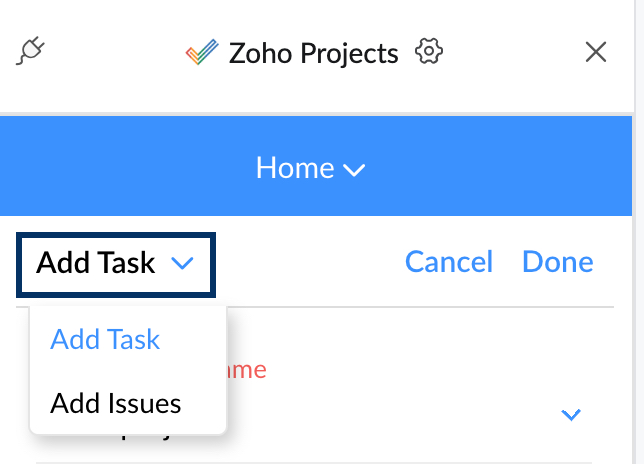This screenshot has height=464, width=644.
Task: Click the blue Home header bar
Action: (316, 166)
